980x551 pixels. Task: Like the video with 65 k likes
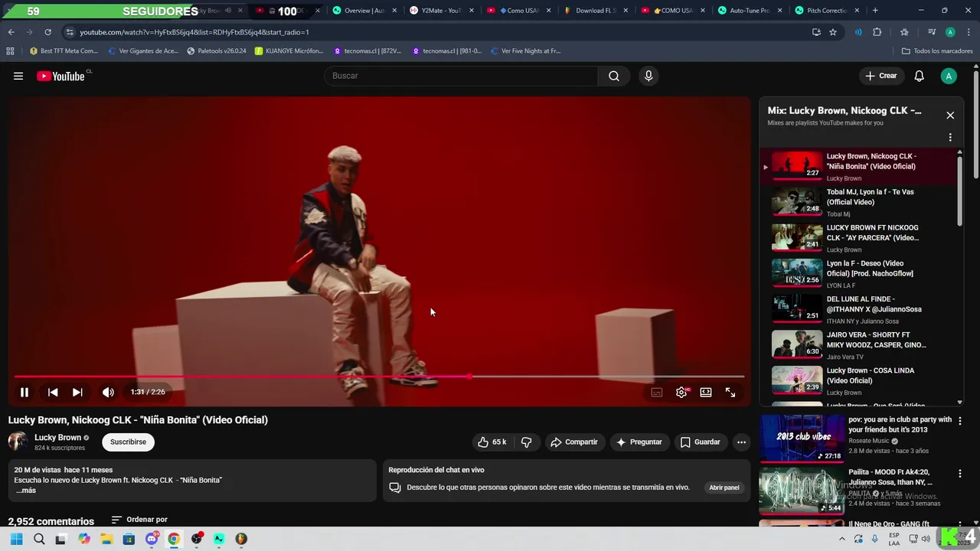(x=492, y=442)
